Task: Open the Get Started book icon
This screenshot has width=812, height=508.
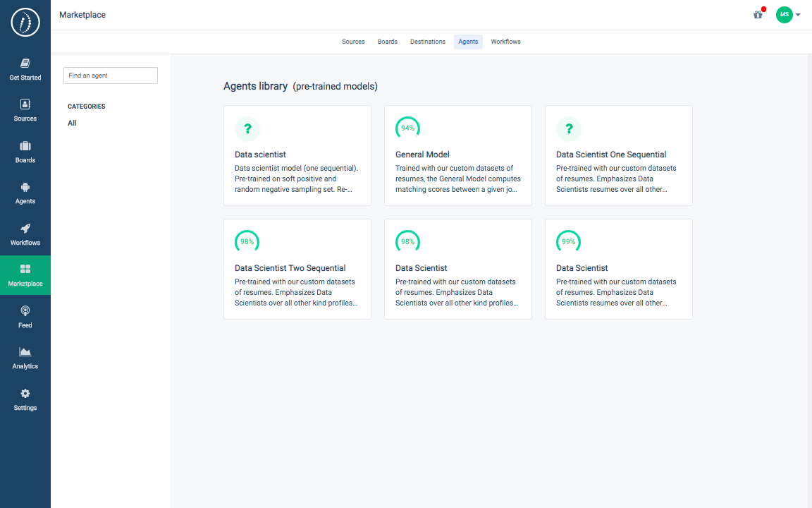Action: pyautogui.click(x=25, y=64)
